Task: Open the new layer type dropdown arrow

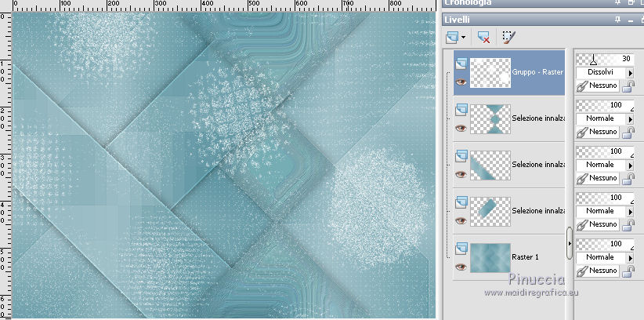Action: click(464, 38)
